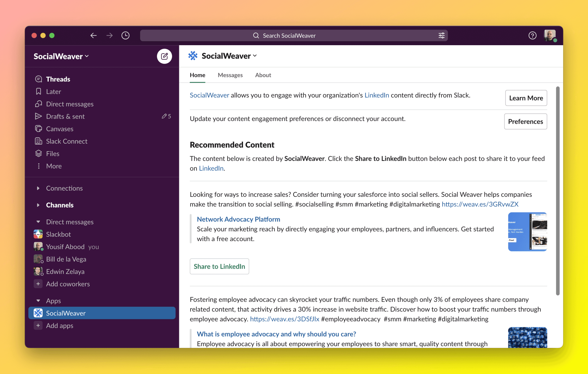Expand the Connections section
This screenshot has height=374, width=588.
pyautogui.click(x=38, y=189)
